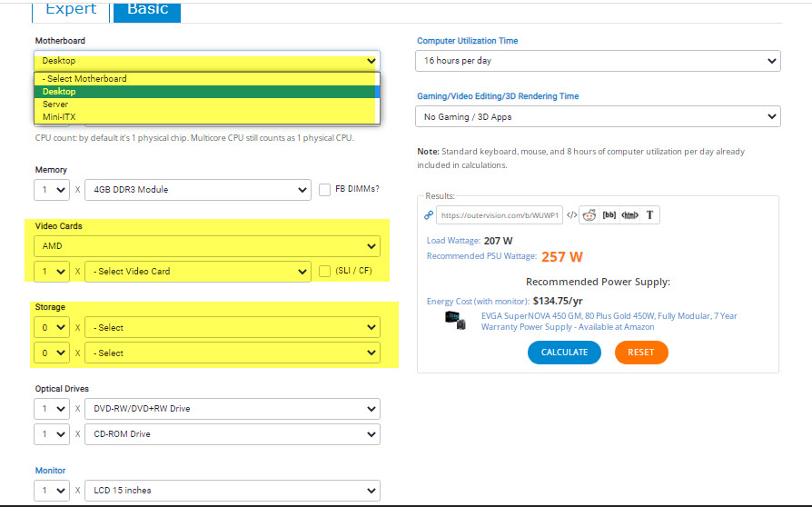
Task: Click the embed code brackets icon
Action: [571, 215]
